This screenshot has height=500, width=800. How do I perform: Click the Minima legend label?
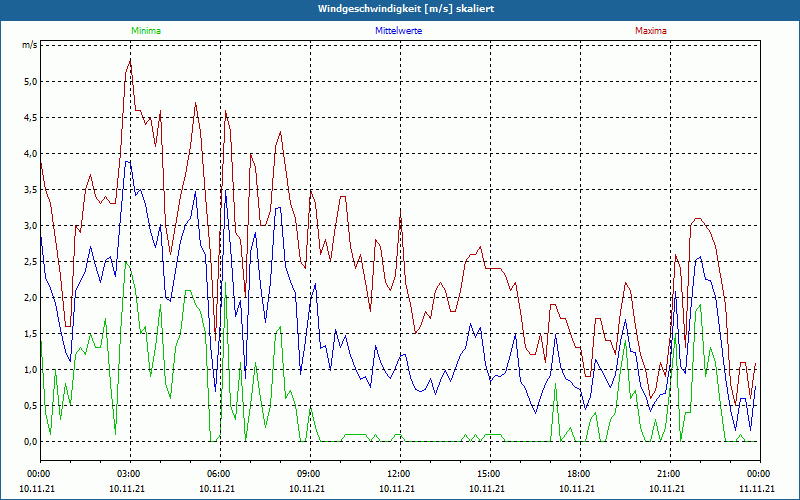146,31
